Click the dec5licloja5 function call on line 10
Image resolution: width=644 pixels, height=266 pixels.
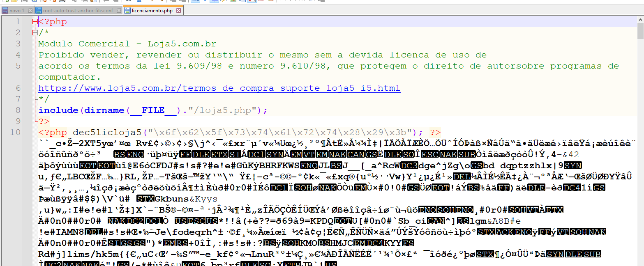click(107, 133)
